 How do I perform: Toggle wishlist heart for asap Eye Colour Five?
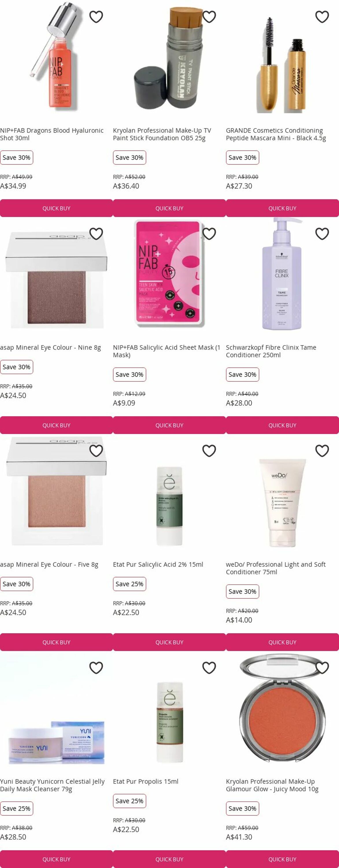pyautogui.click(x=96, y=450)
